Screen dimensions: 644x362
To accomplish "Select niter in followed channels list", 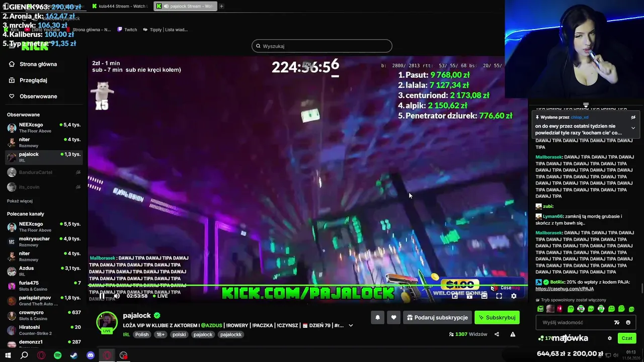I will point(44,142).
